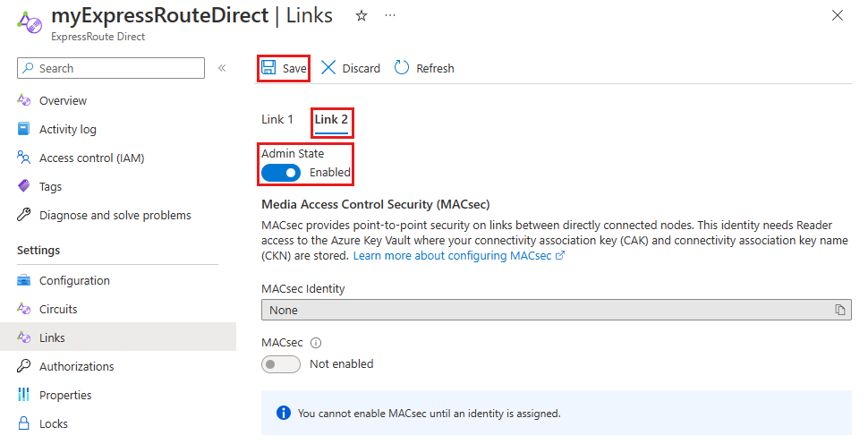The height and width of the screenshot is (444, 868).
Task: Select the Link 2 tab
Action: (x=331, y=119)
